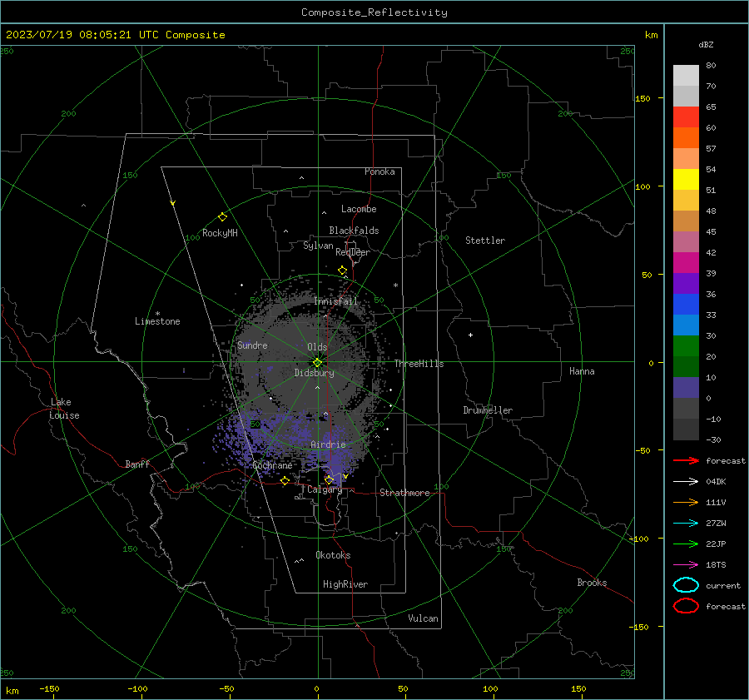This screenshot has width=749, height=700.
Task: Click the Banff label on map
Action: click(x=137, y=464)
